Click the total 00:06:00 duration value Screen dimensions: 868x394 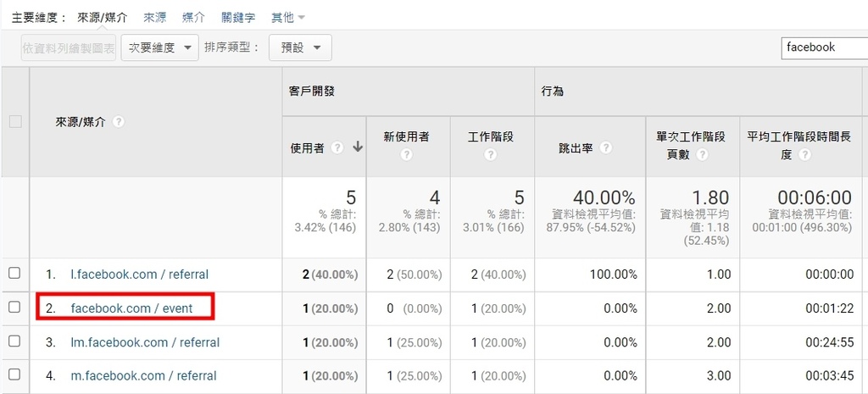815,197
